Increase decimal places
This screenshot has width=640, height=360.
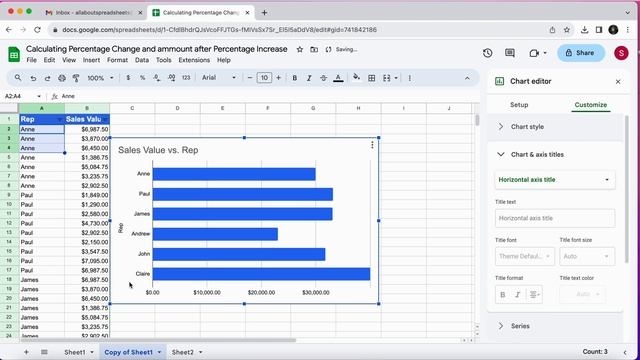171,78
